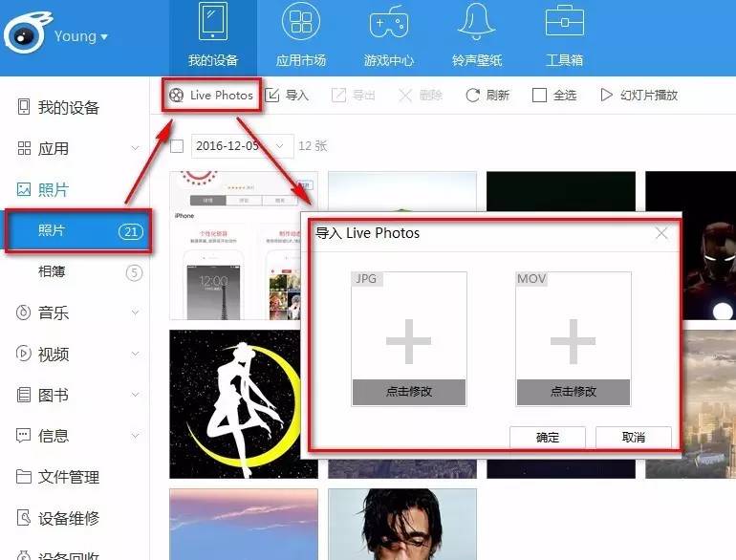The width and height of the screenshot is (736, 560).
Task: Confirm with the 确定 button
Action: [x=548, y=437]
